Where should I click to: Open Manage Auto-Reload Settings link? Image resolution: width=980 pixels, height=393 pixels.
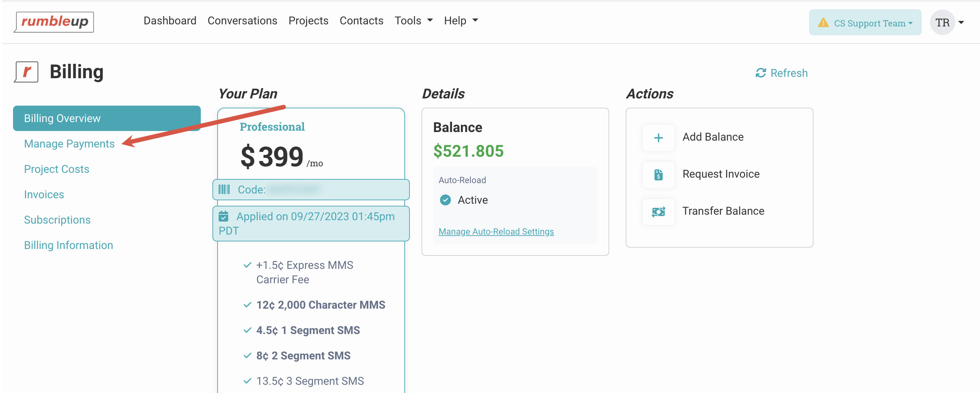[x=496, y=231]
